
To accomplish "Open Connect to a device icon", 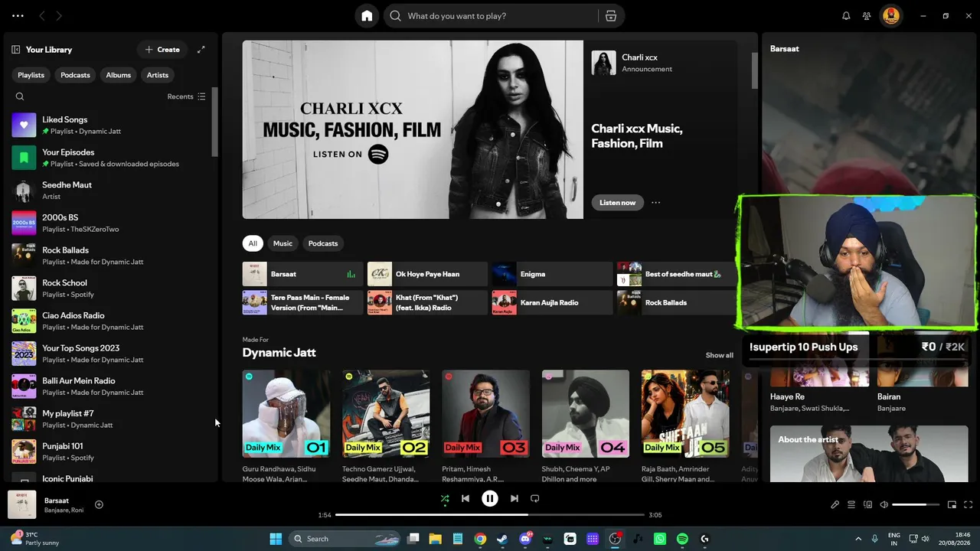I will (x=868, y=504).
